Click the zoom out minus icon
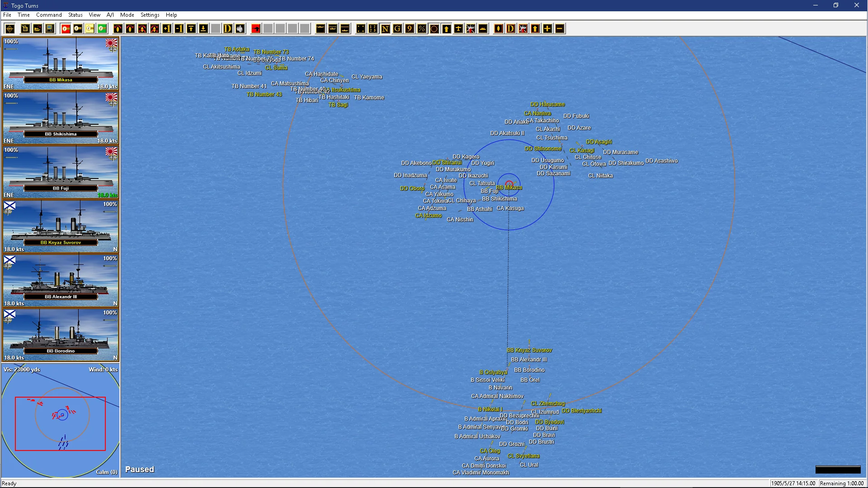This screenshot has height=488, width=868. [x=560, y=29]
